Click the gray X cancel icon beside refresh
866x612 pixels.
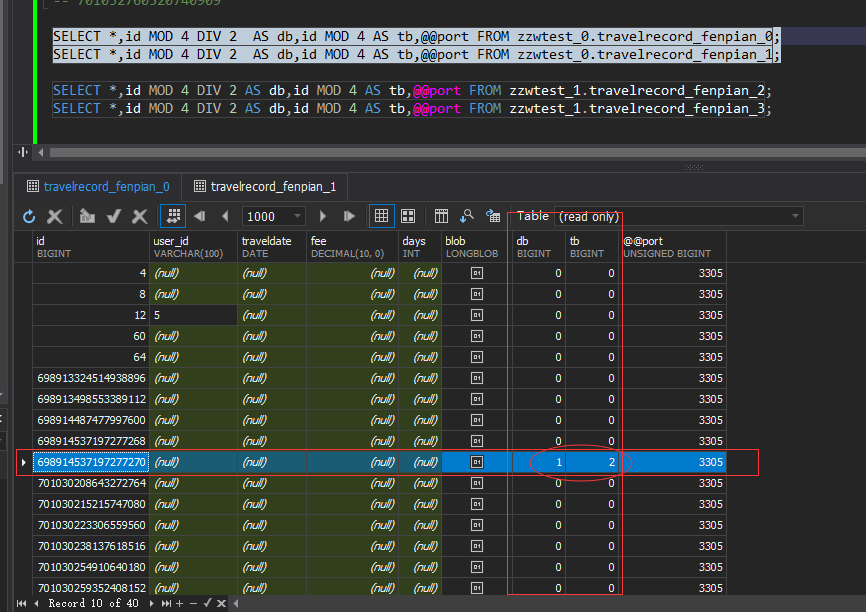coord(55,217)
